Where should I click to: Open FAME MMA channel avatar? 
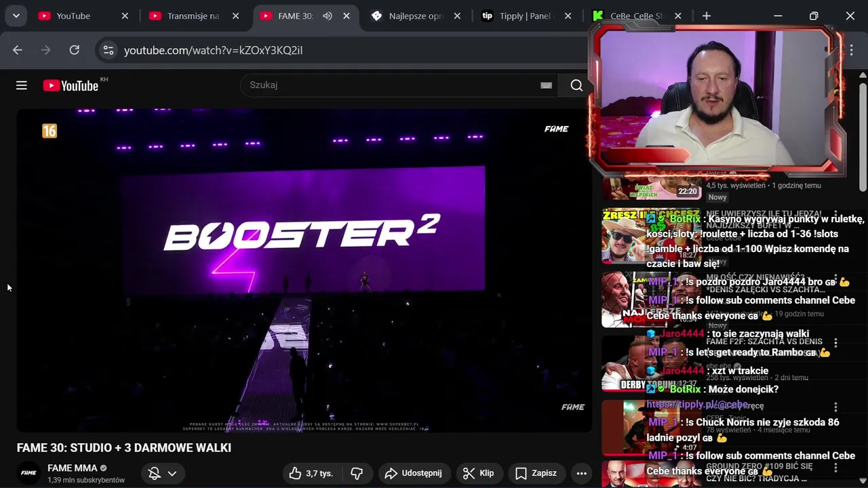[x=28, y=473]
